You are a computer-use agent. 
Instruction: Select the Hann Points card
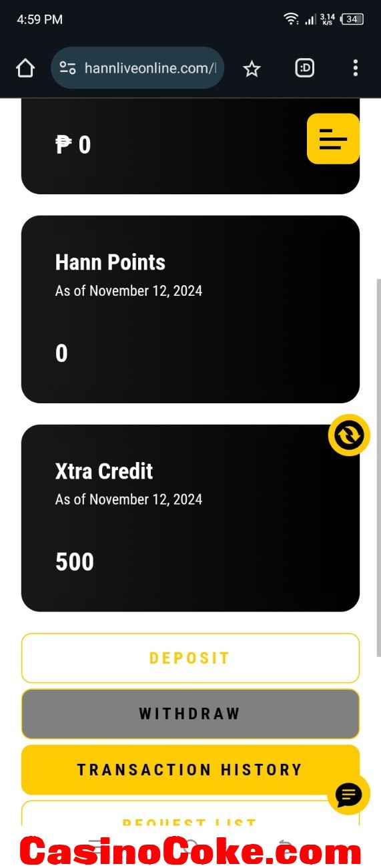pyautogui.click(x=190, y=309)
